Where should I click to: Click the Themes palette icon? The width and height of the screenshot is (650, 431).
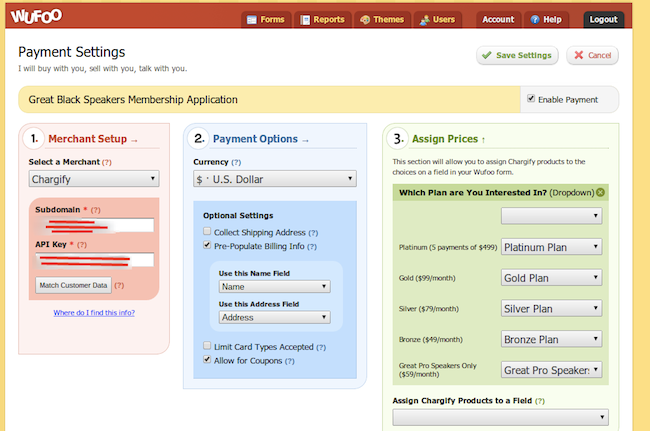point(365,20)
